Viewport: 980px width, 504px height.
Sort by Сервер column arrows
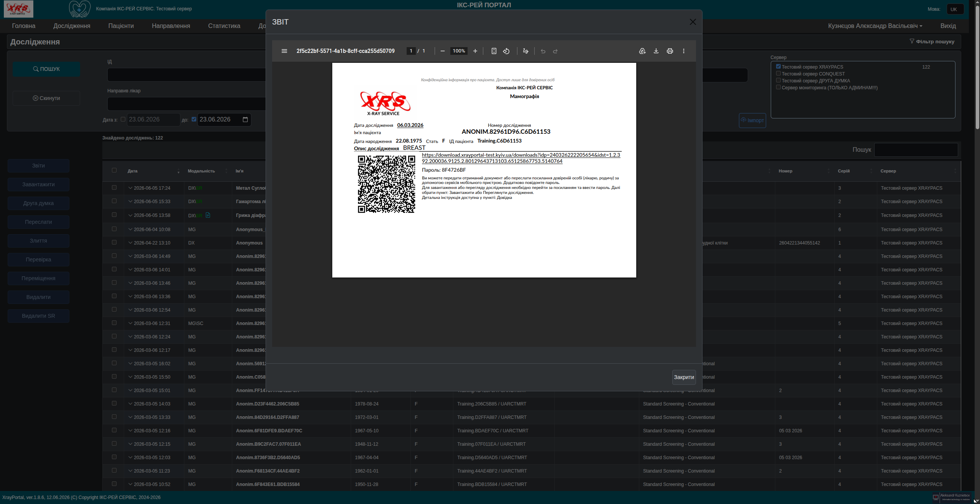(x=955, y=171)
